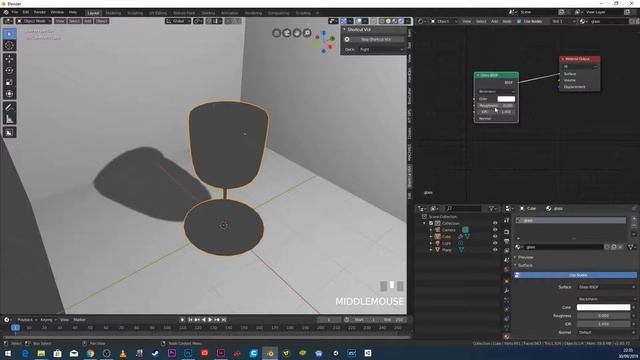Select the Move tool
640x360 pixels.
[9, 59]
